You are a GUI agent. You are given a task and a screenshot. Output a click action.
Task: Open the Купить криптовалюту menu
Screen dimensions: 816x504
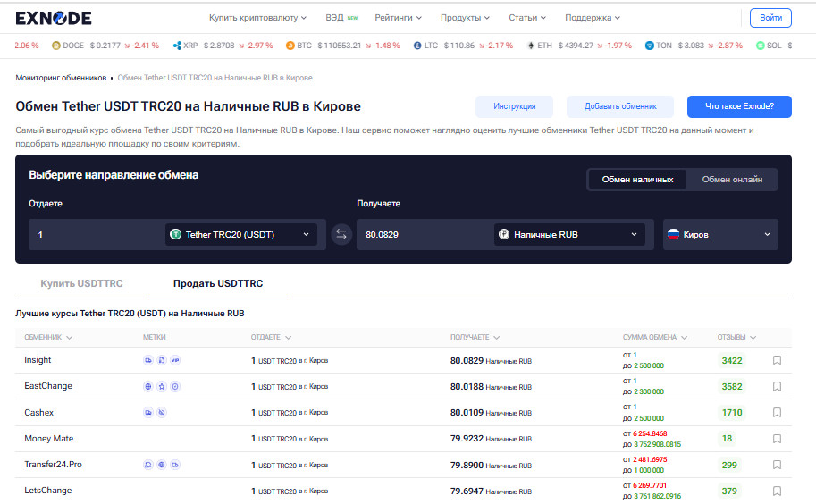click(257, 18)
